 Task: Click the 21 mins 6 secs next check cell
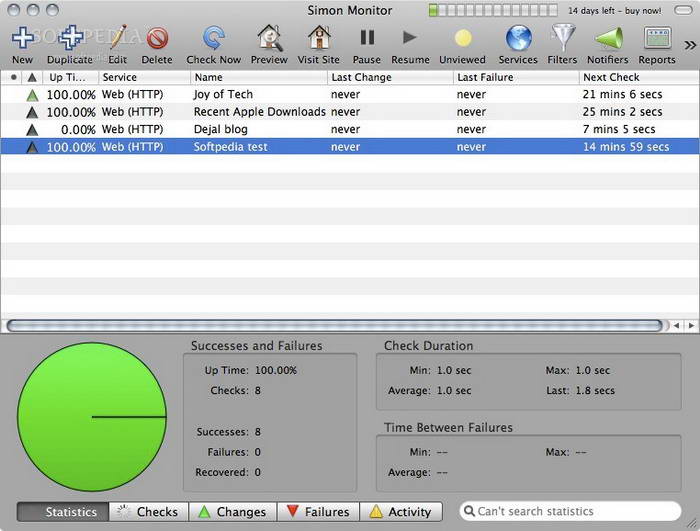tap(622, 94)
